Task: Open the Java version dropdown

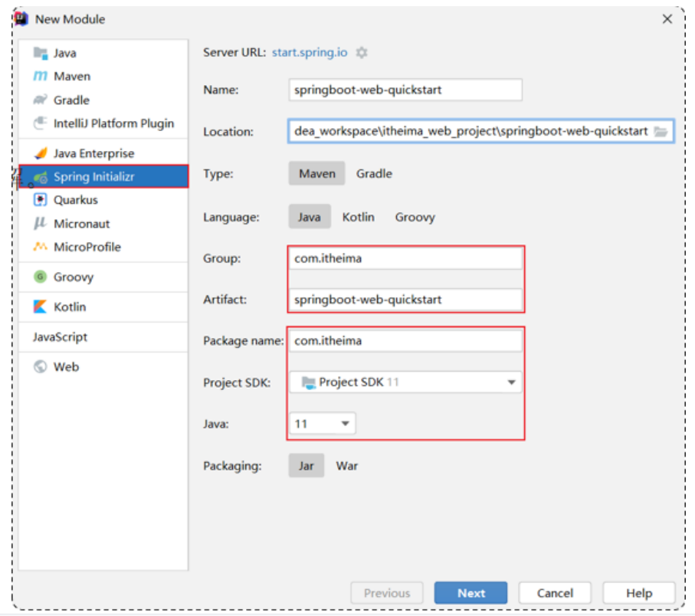Action: coord(323,424)
